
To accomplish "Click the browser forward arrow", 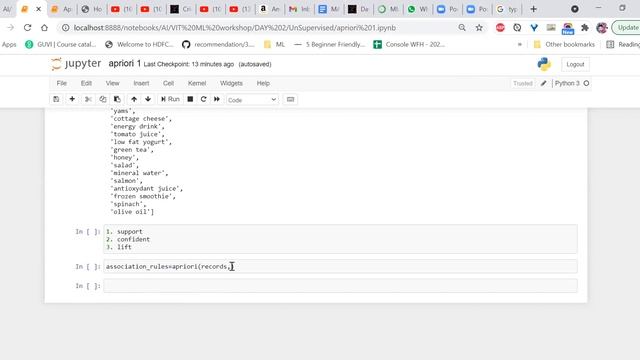I will (10, 28).
